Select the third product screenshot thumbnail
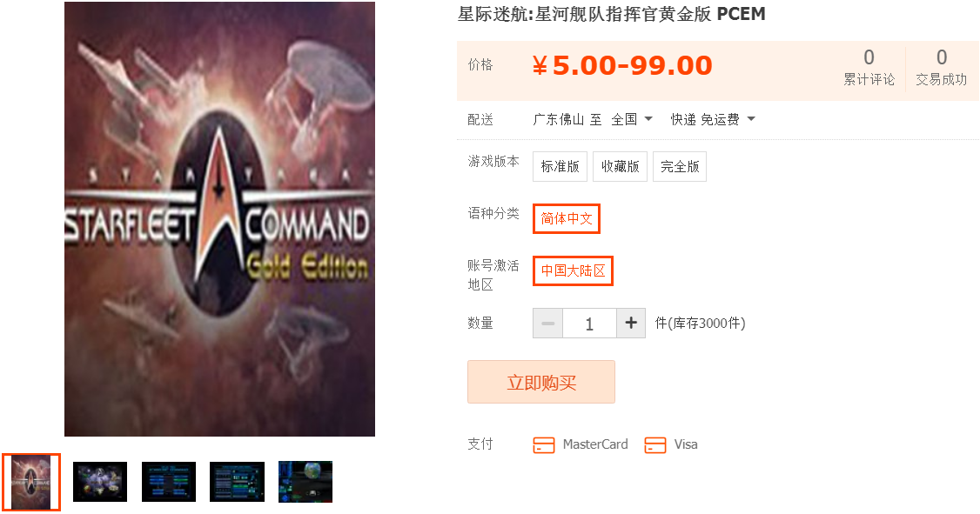Viewport: 980px width, 514px height. tap(169, 482)
